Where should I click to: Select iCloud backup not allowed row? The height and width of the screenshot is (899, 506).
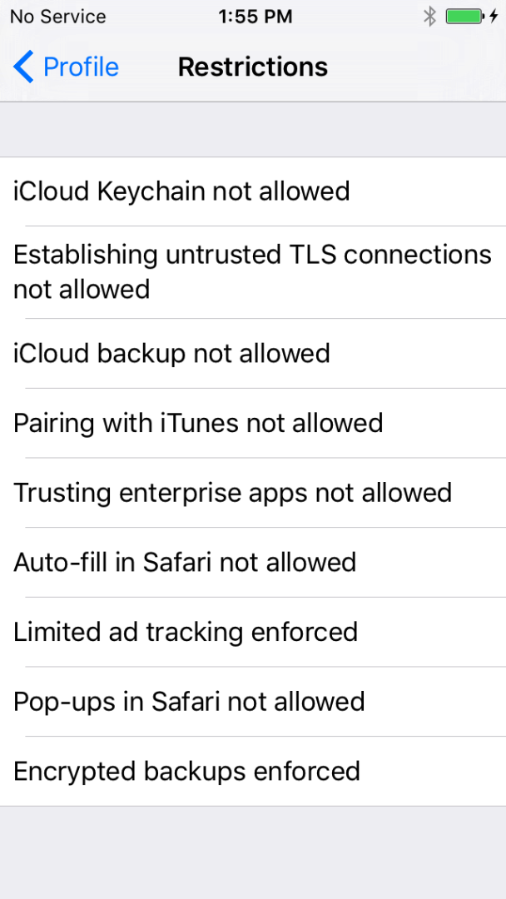point(253,354)
